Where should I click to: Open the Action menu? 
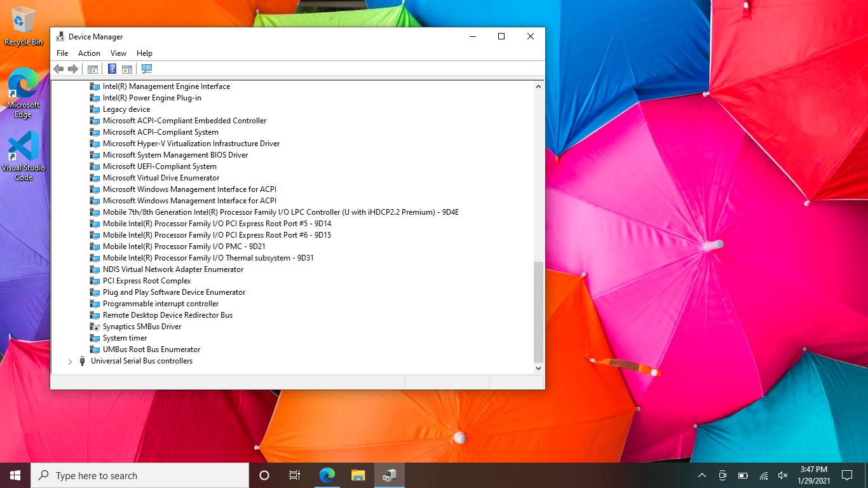pyautogui.click(x=89, y=53)
